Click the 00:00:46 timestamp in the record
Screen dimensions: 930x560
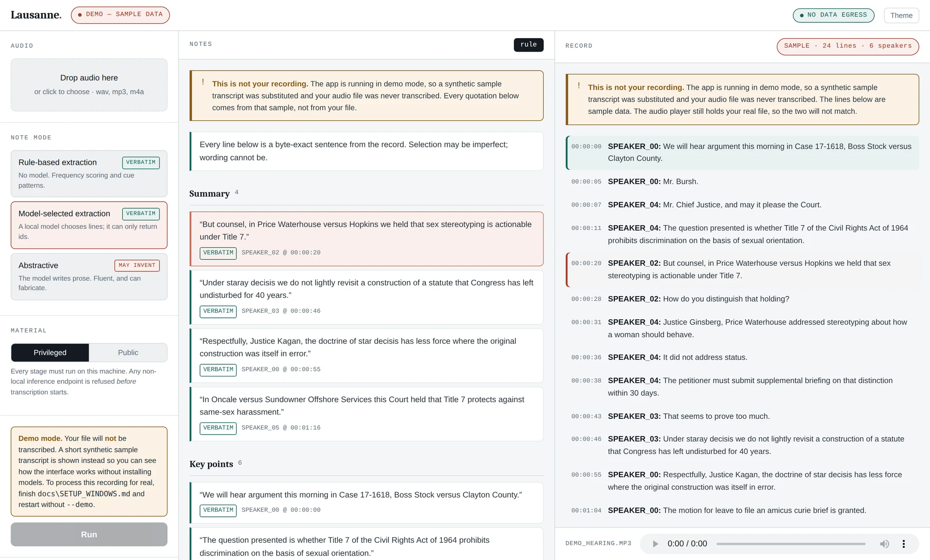coord(586,439)
